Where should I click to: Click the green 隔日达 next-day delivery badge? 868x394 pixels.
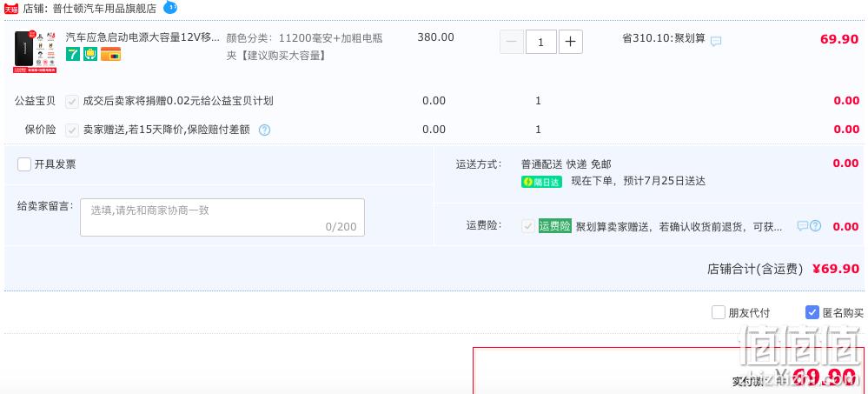pyautogui.click(x=541, y=182)
